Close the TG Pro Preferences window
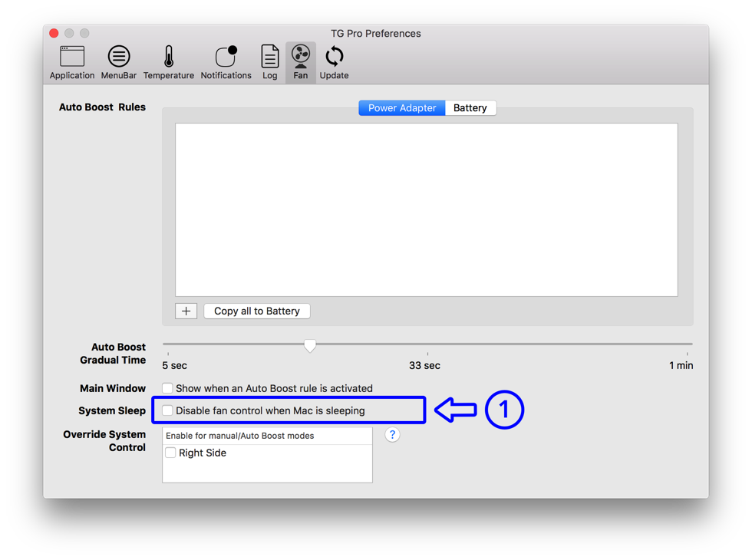752x560 pixels. click(54, 33)
